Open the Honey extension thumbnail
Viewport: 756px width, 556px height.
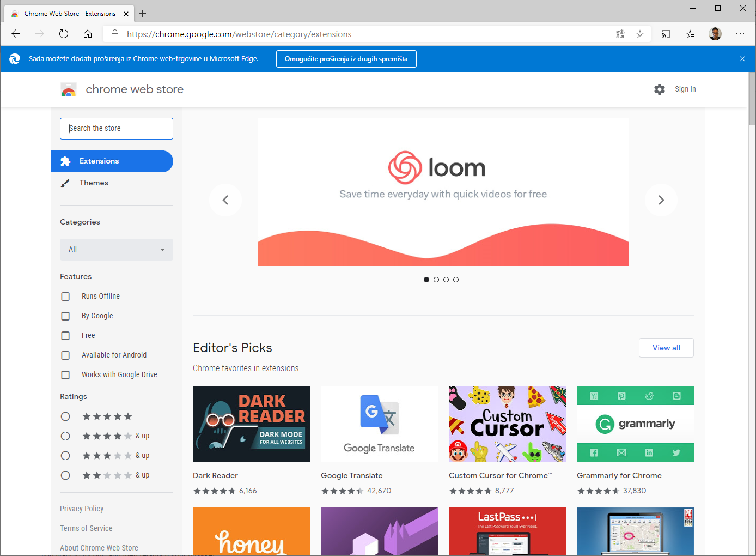click(251, 531)
